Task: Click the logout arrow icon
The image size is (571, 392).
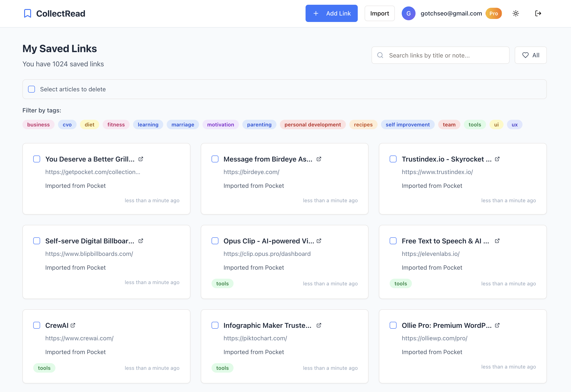Action: [x=538, y=14]
